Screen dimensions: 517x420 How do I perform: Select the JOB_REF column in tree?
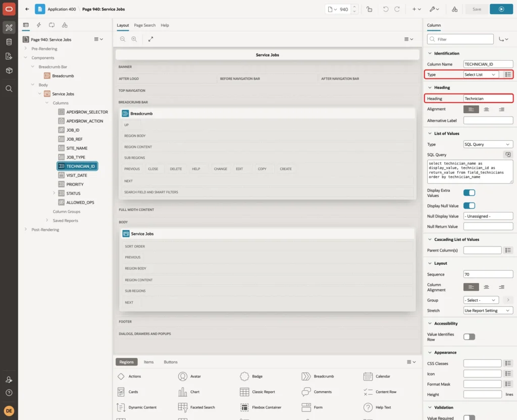[x=74, y=139]
